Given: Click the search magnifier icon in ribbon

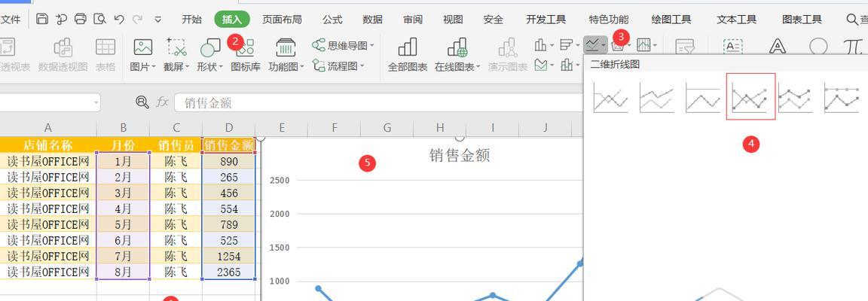Looking at the screenshot, I should coord(852,20).
